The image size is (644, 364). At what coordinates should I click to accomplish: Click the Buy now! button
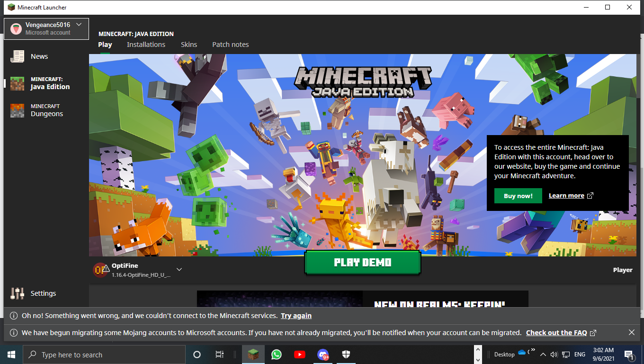point(518,196)
